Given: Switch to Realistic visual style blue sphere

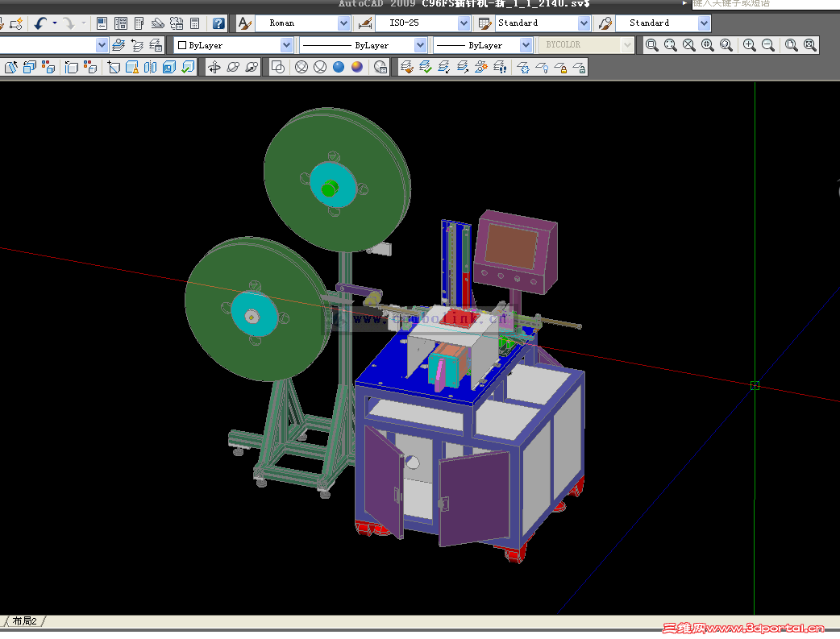Looking at the screenshot, I should (x=339, y=67).
